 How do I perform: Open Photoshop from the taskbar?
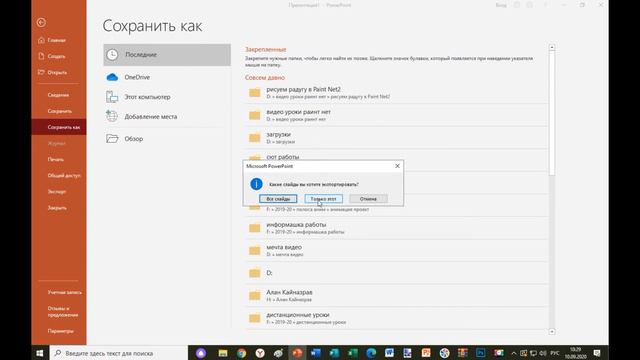click(x=481, y=353)
